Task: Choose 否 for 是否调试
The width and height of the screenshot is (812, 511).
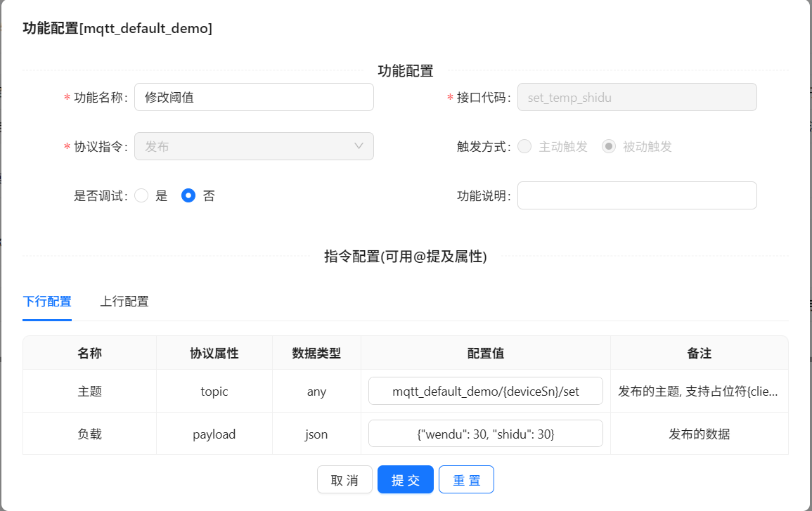Action: [x=188, y=196]
